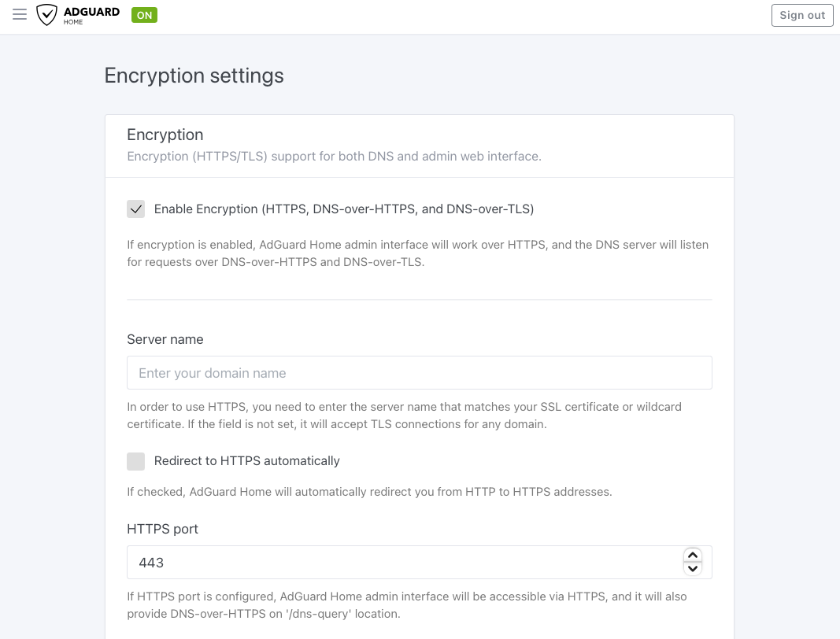Image resolution: width=840 pixels, height=639 pixels.
Task: Click the '/dns-query' HTTPS port help text
Action: (406, 605)
